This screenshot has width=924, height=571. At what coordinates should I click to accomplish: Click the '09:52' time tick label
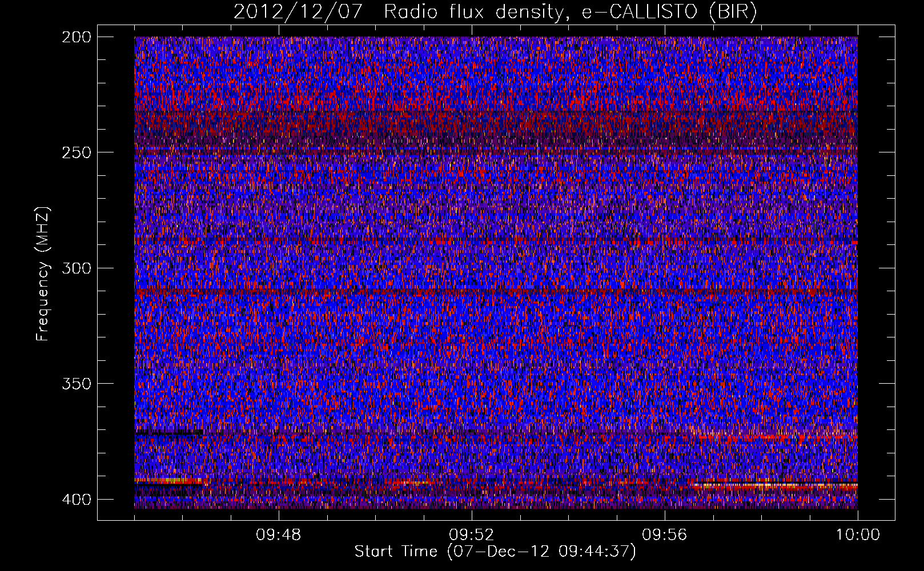tap(472, 535)
